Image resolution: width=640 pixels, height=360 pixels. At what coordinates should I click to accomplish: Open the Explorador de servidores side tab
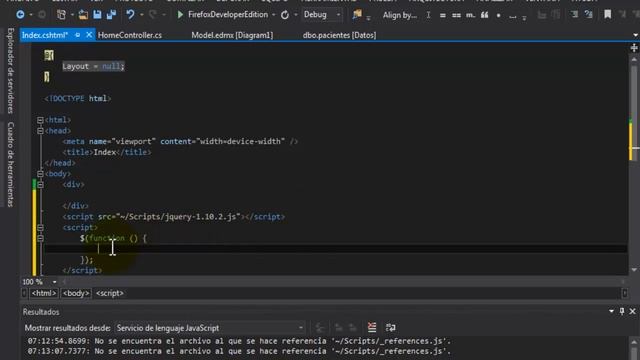tap(10, 70)
